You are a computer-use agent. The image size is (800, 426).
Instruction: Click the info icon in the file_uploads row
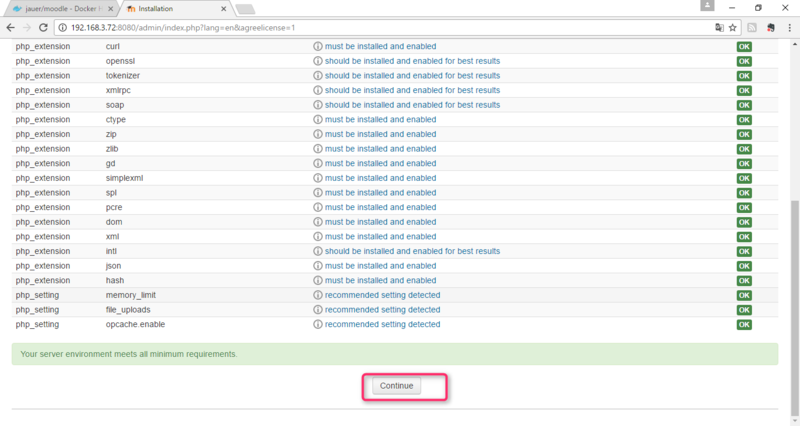[317, 310]
